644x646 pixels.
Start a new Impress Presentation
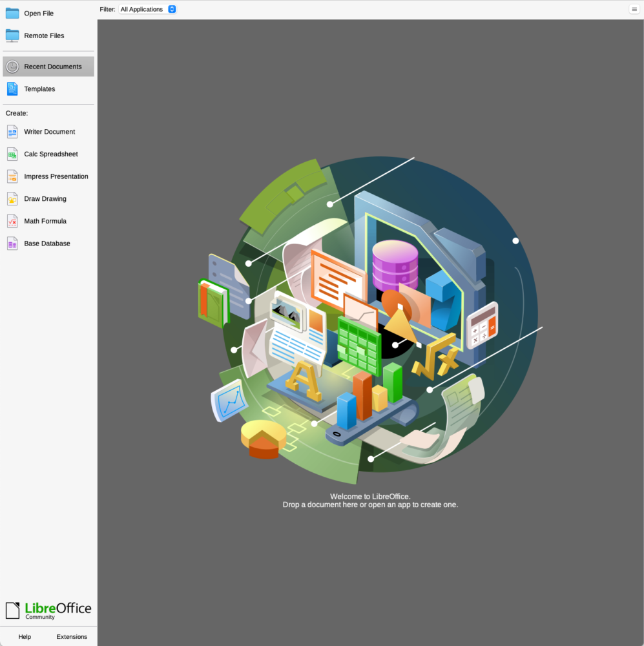(x=56, y=176)
